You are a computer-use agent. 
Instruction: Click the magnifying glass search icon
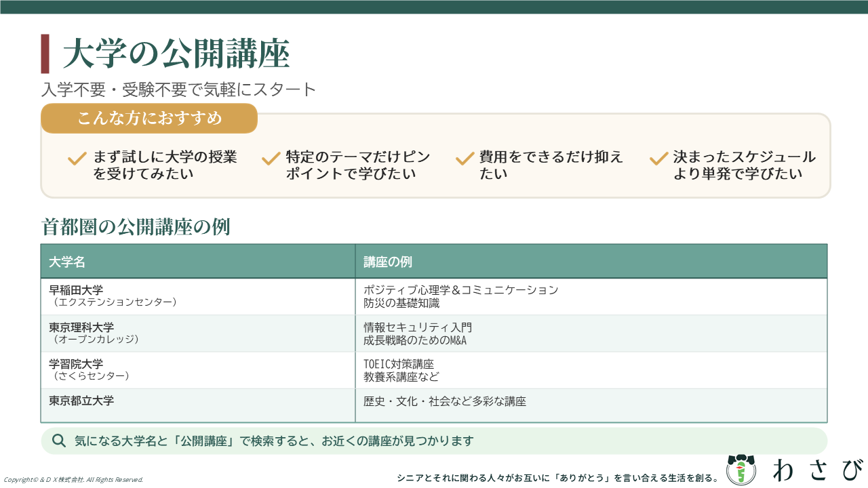[x=59, y=441]
